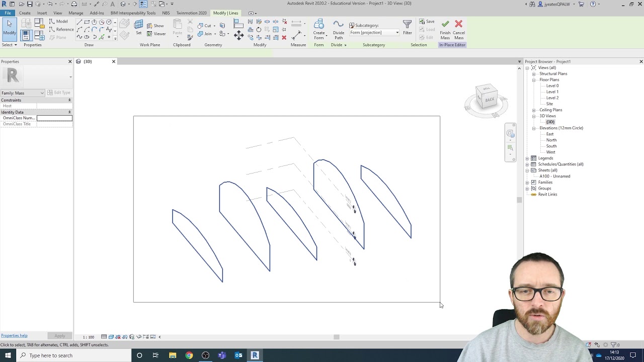
Task: Click the ViewCube BACK face
Action: click(490, 100)
